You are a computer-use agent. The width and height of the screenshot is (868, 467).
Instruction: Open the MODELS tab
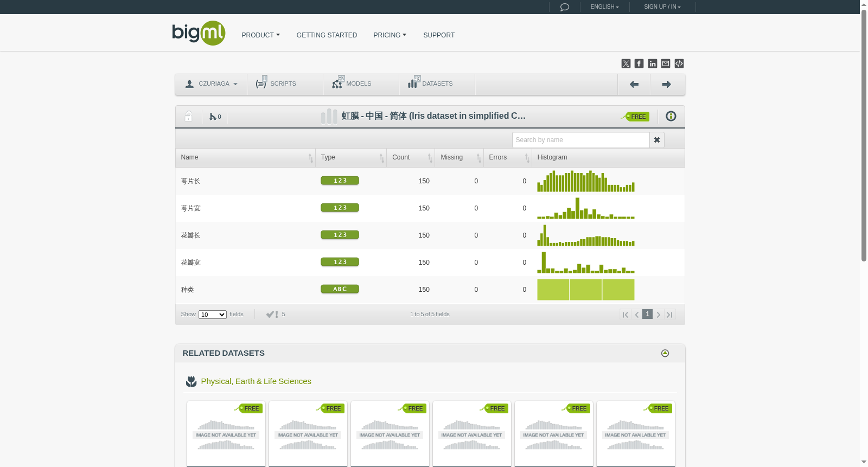click(361, 84)
